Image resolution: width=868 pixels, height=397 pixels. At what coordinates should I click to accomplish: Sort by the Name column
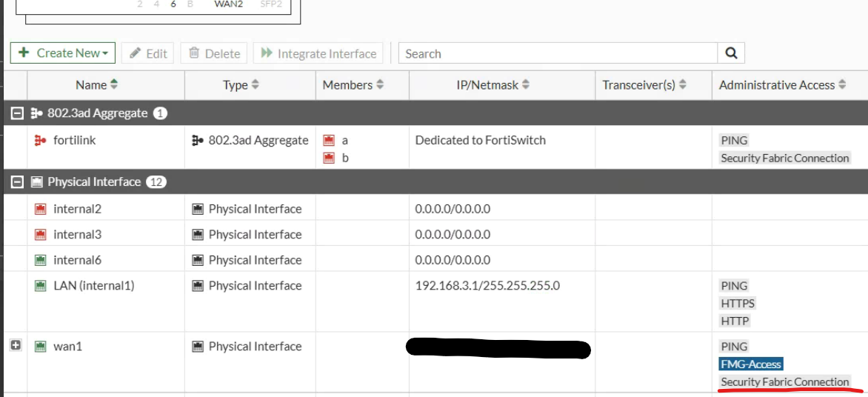point(96,85)
